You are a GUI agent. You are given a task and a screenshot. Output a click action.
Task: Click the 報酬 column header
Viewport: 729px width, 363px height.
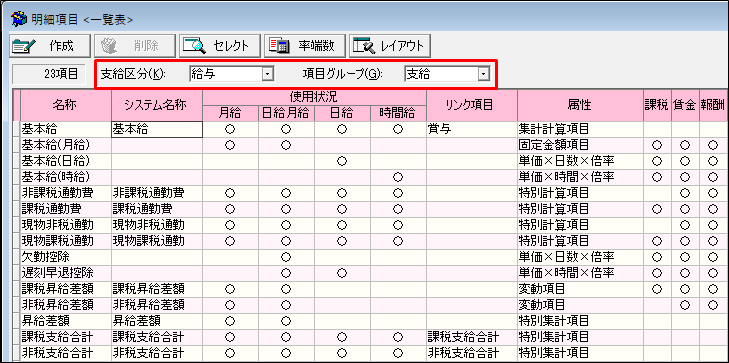pyautogui.click(x=713, y=106)
